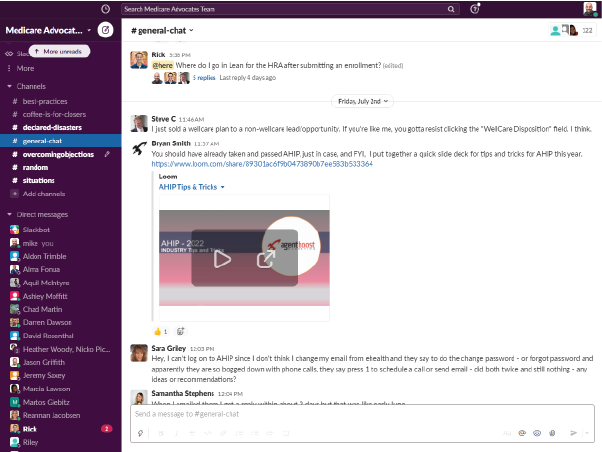Insert a link using the composer link icon
Screen dimensions: 602x452
[223, 433]
